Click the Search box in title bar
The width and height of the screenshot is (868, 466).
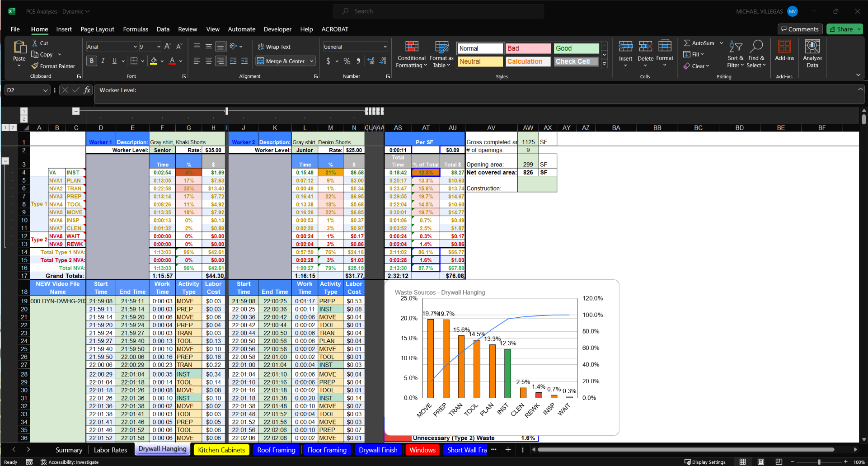[438, 11]
